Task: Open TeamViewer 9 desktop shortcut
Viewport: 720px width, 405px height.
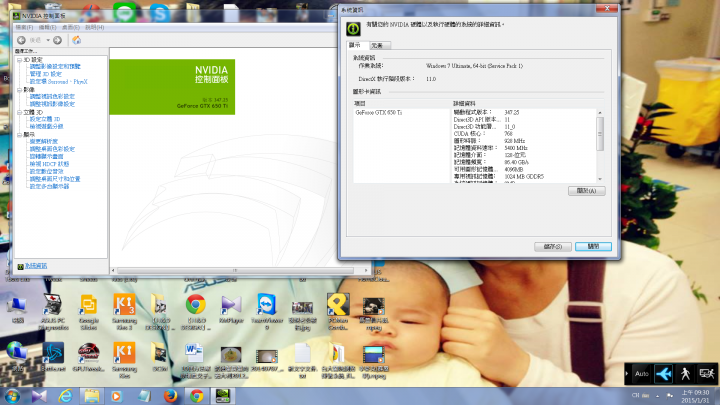Action: 266,312
